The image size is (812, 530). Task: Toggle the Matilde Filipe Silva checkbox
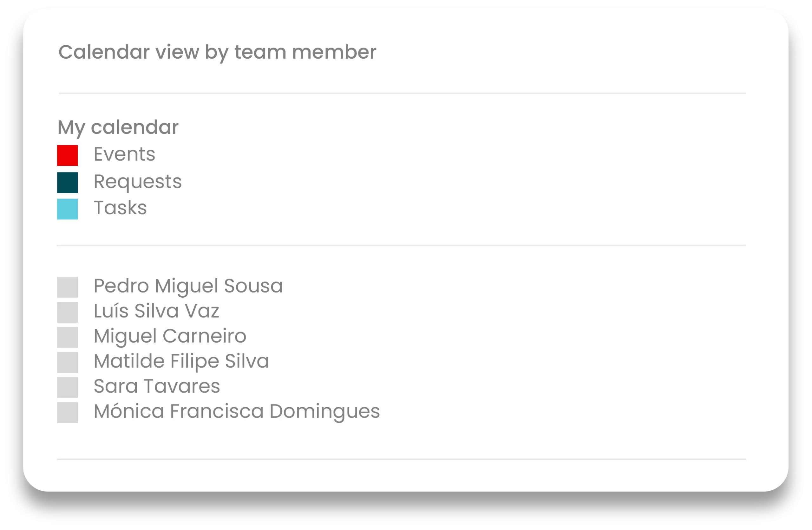tap(67, 362)
